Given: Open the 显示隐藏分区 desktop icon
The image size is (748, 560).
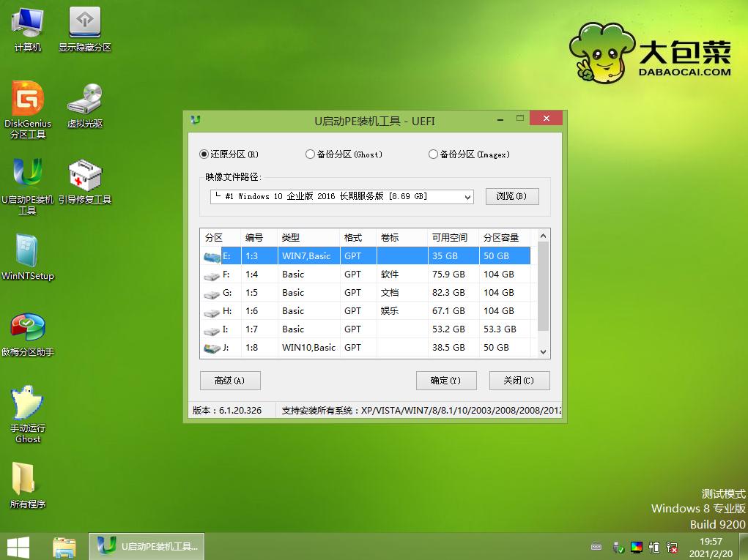Looking at the screenshot, I should [85, 29].
